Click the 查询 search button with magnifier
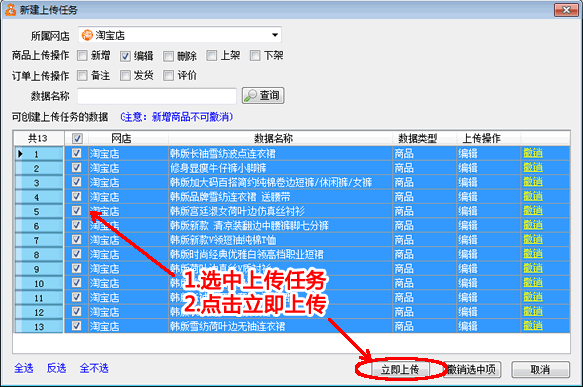583x388 pixels. (263, 96)
